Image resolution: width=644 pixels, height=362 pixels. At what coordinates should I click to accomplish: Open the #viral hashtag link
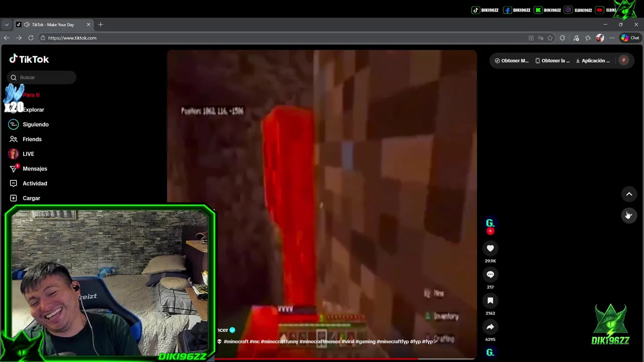[348, 341]
